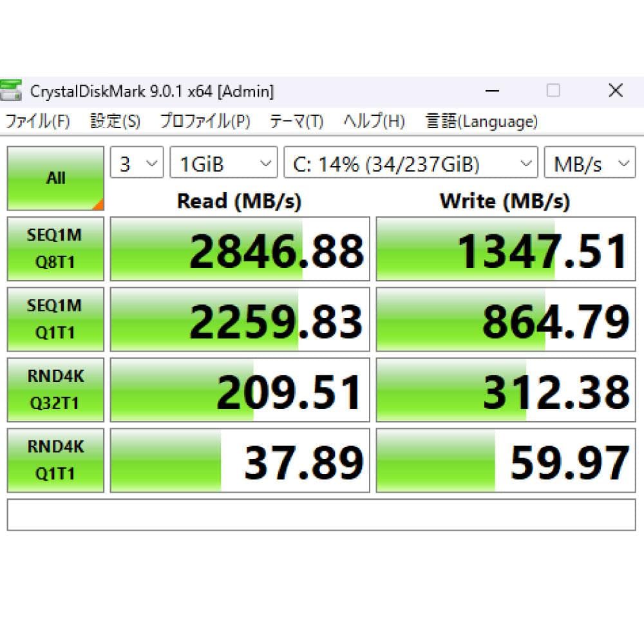This screenshot has height=644, width=644.
Task: Open the test count dropdown showing 3
Action: point(136,163)
